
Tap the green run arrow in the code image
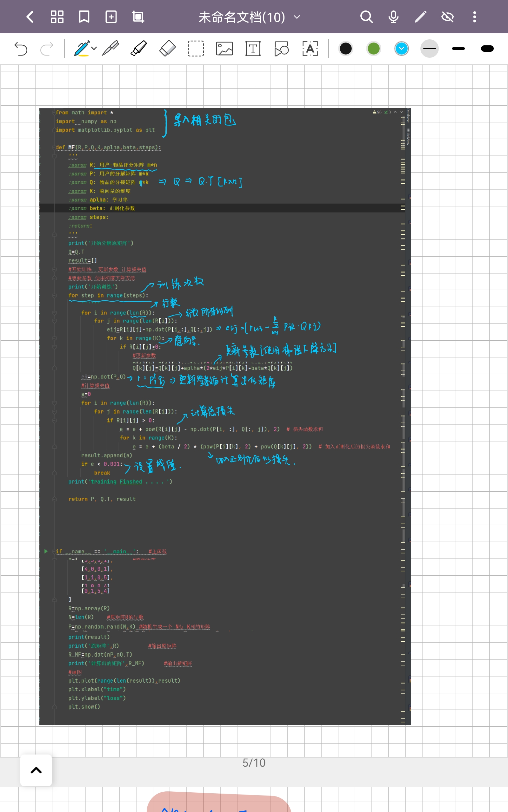(46, 551)
